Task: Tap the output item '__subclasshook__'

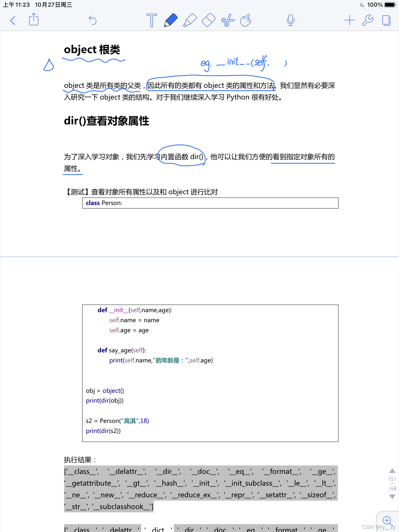Action: 121,506
